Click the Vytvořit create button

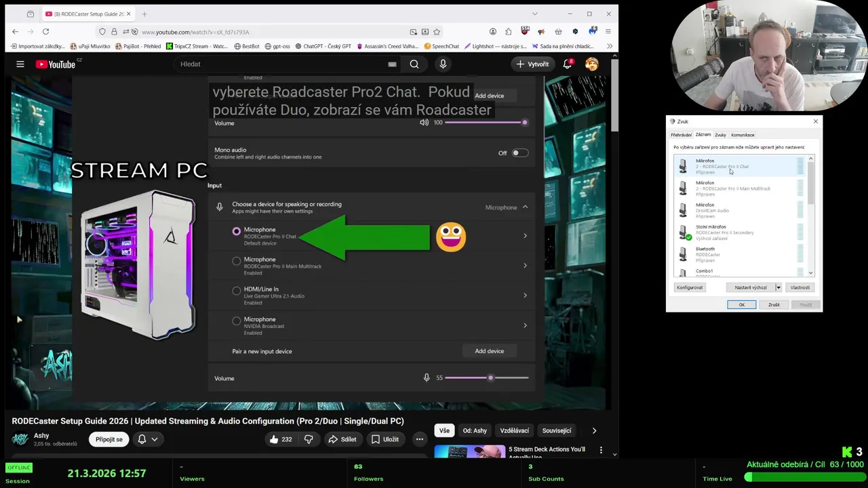click(x=532, y=64)
